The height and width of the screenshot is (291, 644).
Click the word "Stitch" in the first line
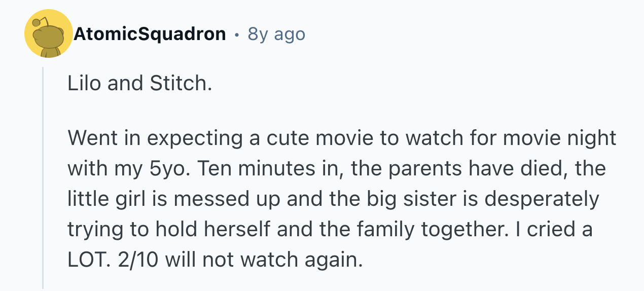click(x=178, y=83)
